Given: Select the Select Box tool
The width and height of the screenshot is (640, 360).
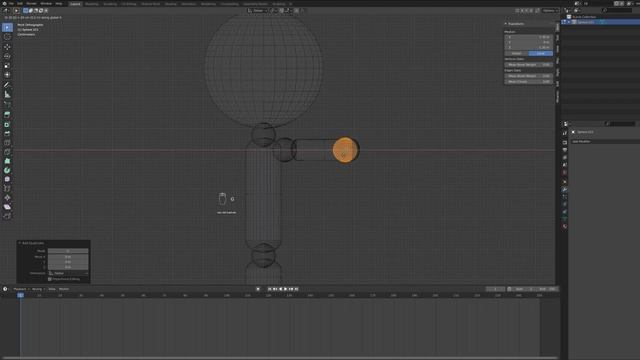Looking at the screenshot, I should pyautogui.click(x=7, y=27).
